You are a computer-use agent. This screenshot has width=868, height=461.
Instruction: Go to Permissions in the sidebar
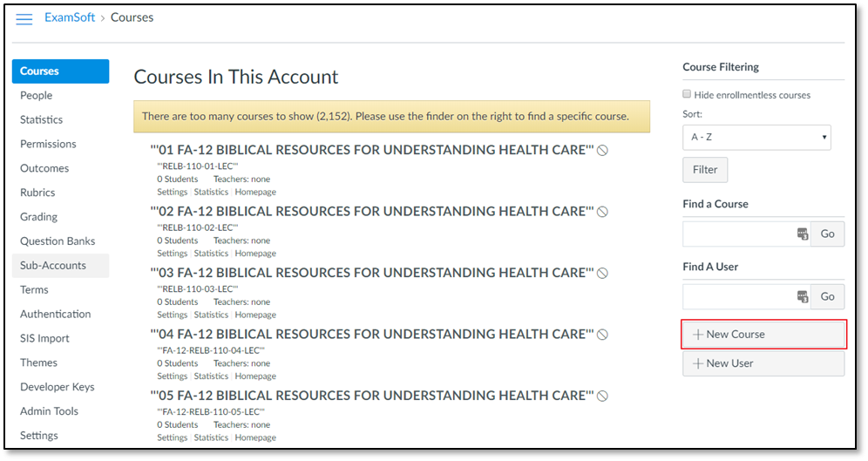coord(48,144)
